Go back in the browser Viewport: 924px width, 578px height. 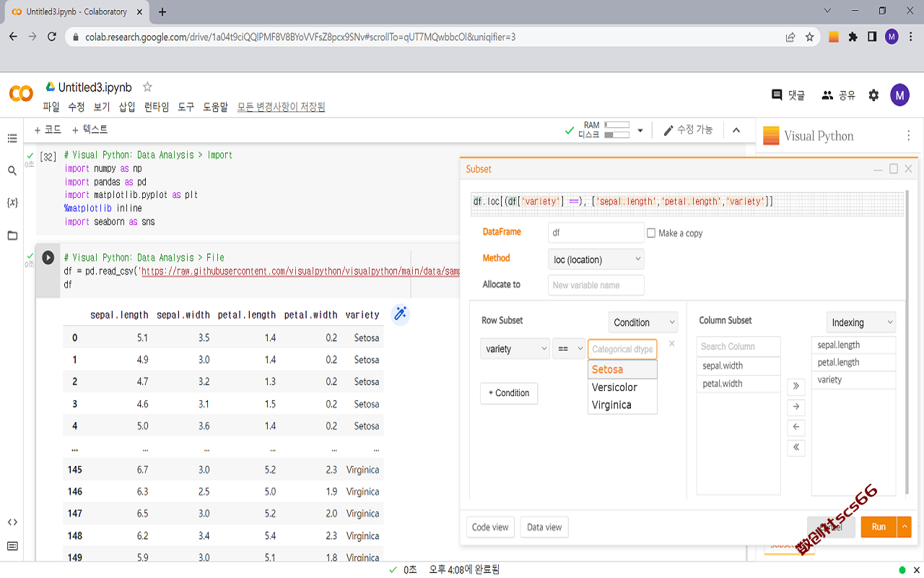point(13,37)
